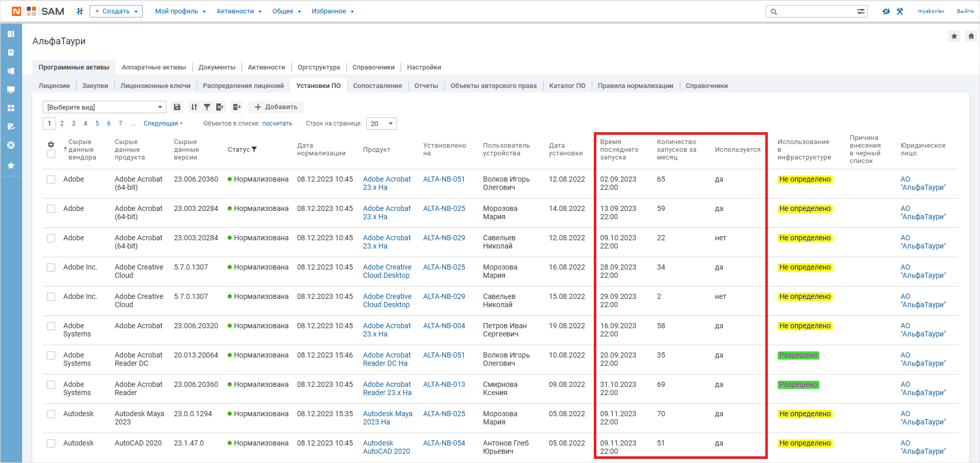Screen dimensions: 980x463
Task: Sort by the Сырые данные вендора column header
Action: pos(82,150)
